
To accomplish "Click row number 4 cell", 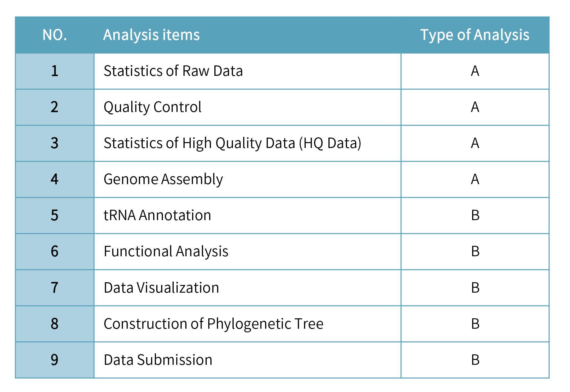I will click(55, 179).
